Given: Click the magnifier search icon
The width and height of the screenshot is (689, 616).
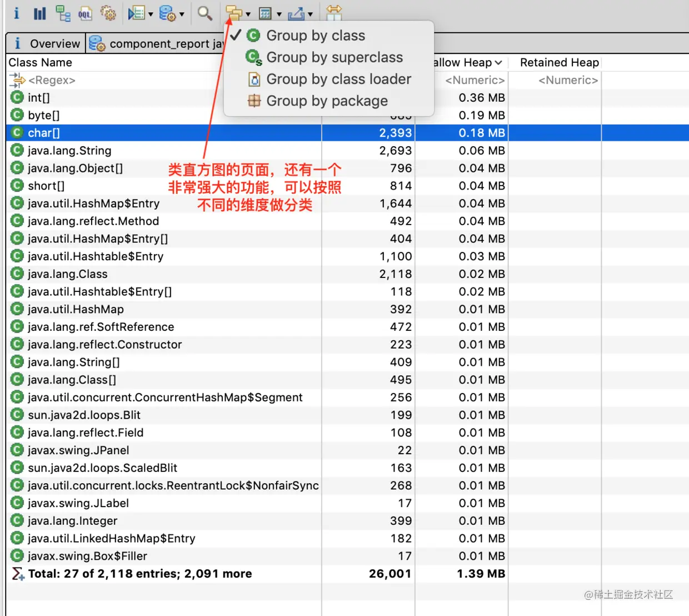Looking at the screenshot, I should click(205, 13).
